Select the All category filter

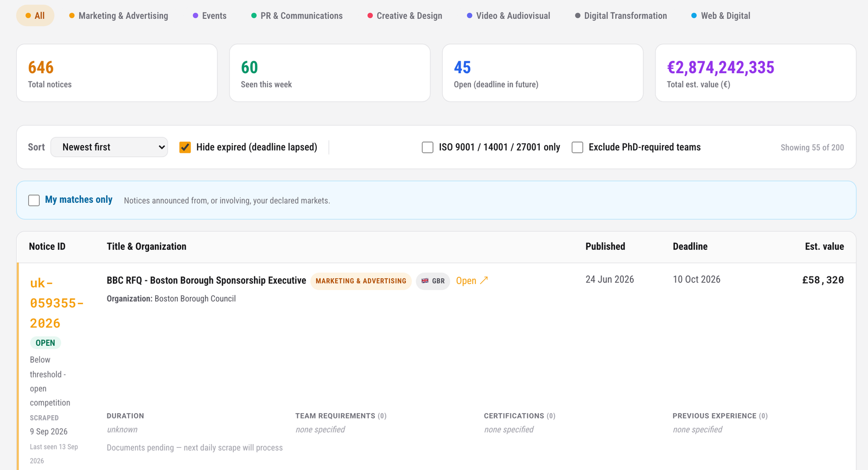[x=35, y=16]
